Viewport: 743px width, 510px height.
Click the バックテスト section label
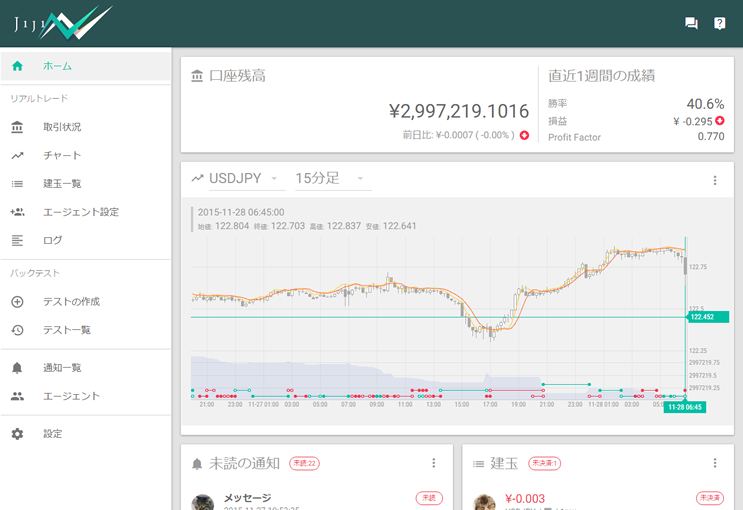[35, 273]
